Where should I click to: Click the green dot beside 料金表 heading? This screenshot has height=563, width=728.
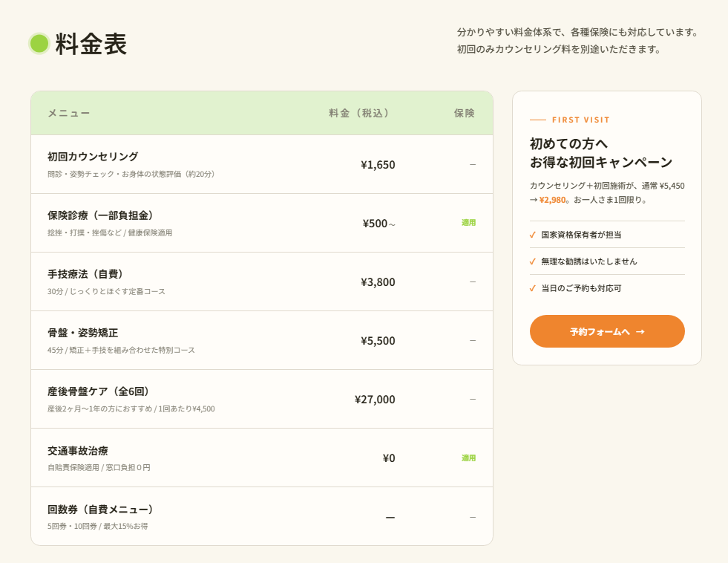[x=39, y=44]
